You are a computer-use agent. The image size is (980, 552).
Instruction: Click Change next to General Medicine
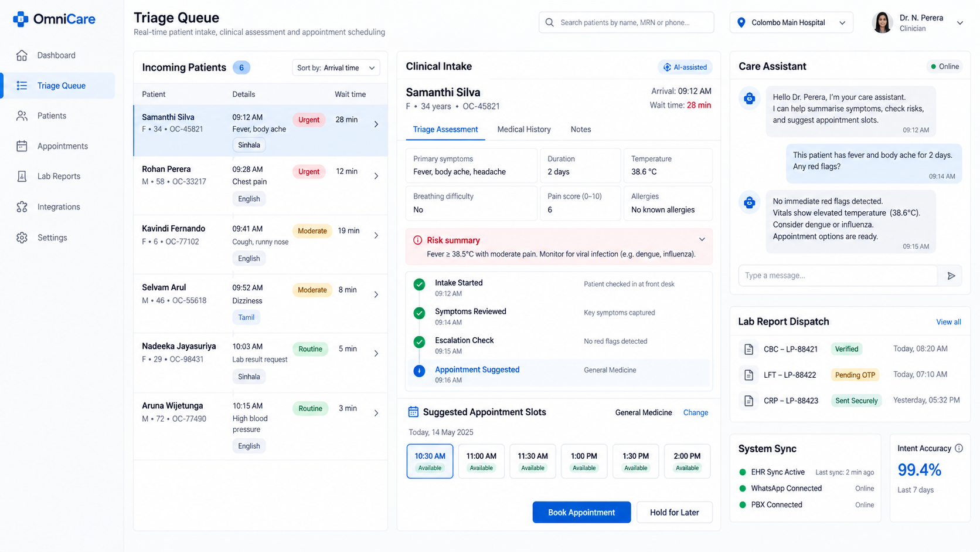pyautogui.click(x=696, y=412)
